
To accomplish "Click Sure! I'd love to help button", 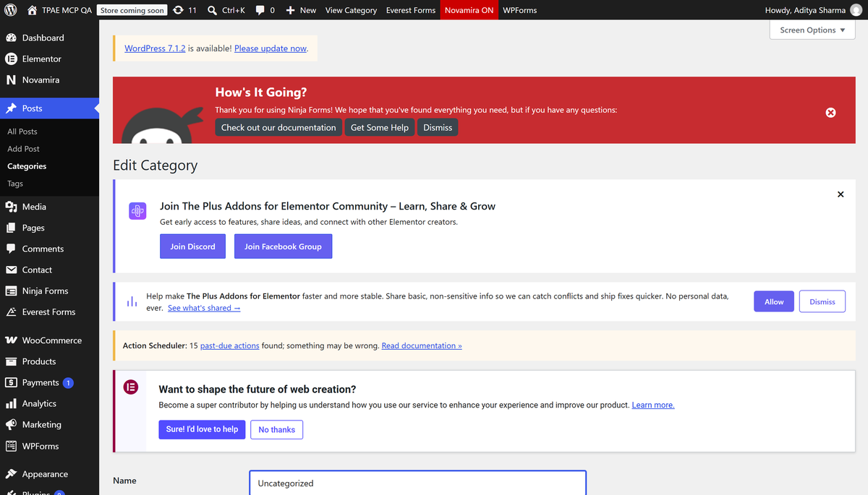I will coord(202,429).
